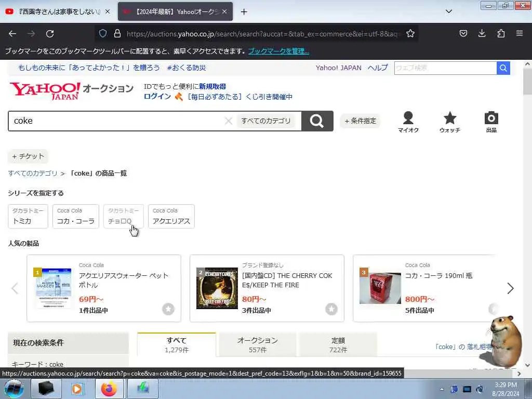
Task: Expand the ＋条件指定 search conditions
Action: pos(361,121)
